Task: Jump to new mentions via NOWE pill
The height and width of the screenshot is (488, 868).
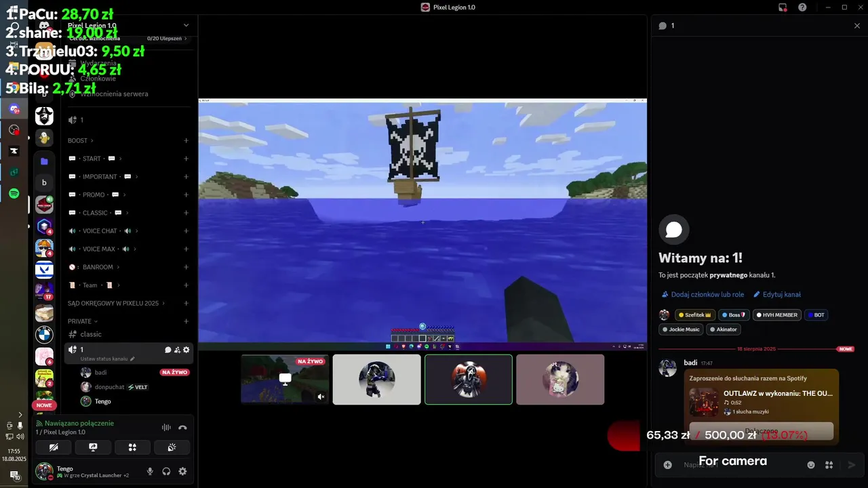Action: (44, 405)
